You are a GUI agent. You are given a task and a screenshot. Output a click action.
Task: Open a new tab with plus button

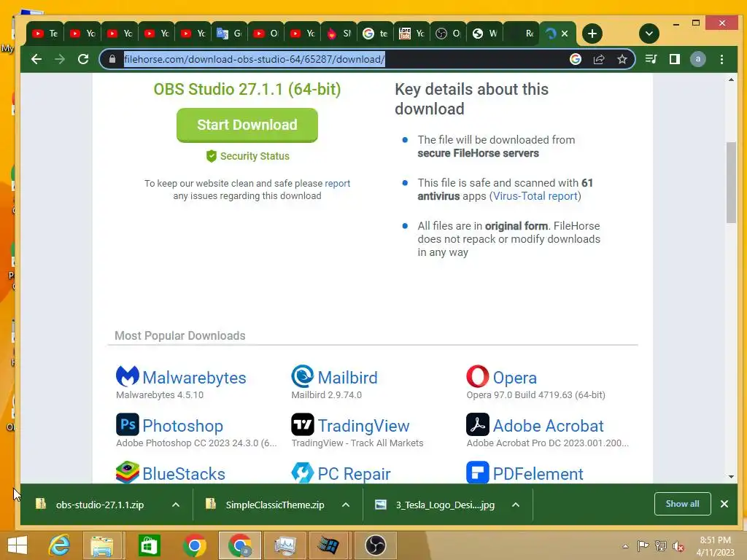pyautogui.click(x=592, y=34)
